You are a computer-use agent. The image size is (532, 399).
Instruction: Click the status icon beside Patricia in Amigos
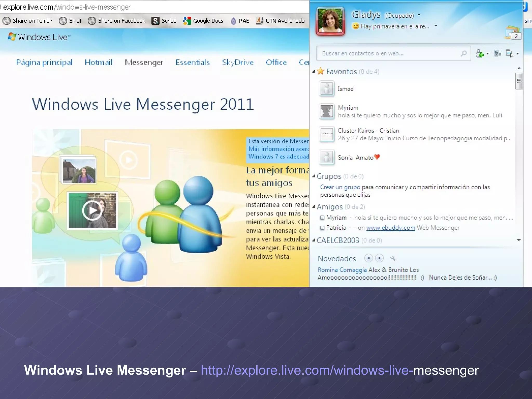[x=322, y=228]
